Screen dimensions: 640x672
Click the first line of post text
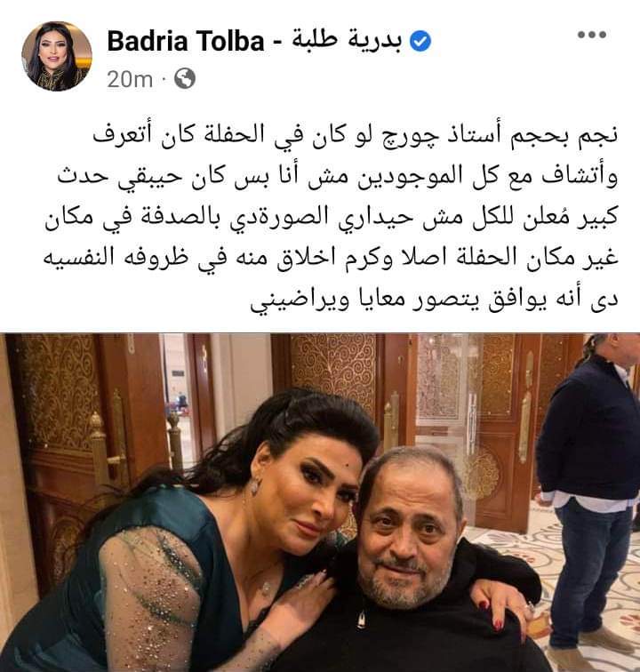pyautogui.click(x=356, y=135)
